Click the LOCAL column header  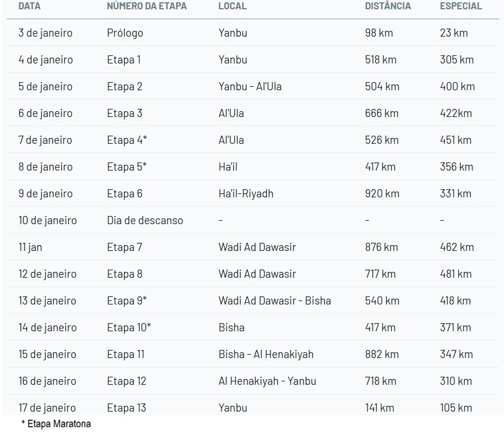tap(232, 6)
